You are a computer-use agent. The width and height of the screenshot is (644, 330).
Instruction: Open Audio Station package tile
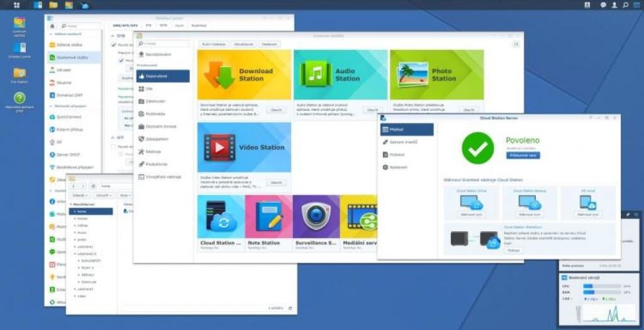point(340,74)
